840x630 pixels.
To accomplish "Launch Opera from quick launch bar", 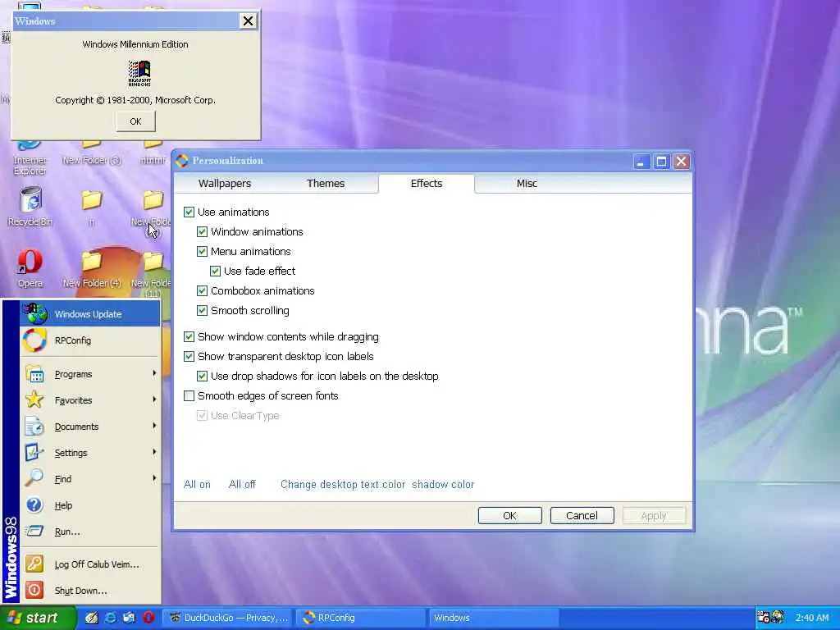I will pyautogui.click(x=148, y=618).
